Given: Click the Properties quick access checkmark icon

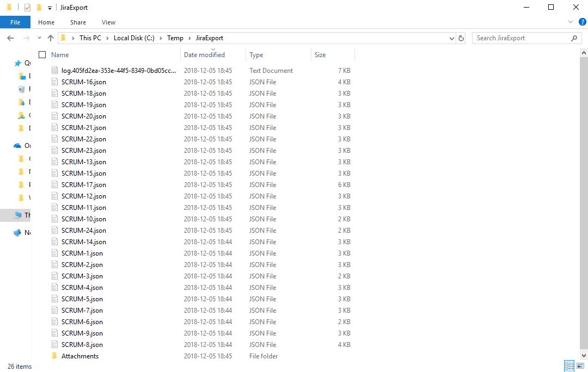Looking at the screenshot, I should [27, 8].
